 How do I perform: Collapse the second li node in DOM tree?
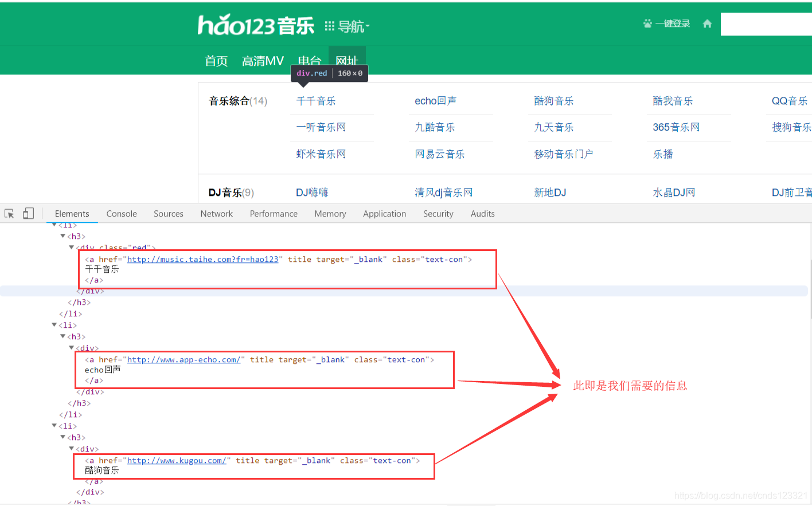pos(54,325)
